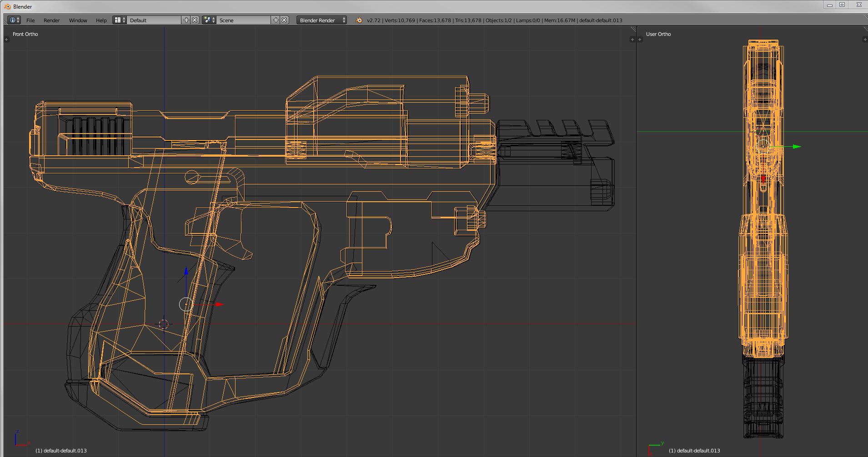Expand the tool shelf in Front Ortho view
Image resolution: width=868 pixels, height=457 pixels.
coord(6,40)
